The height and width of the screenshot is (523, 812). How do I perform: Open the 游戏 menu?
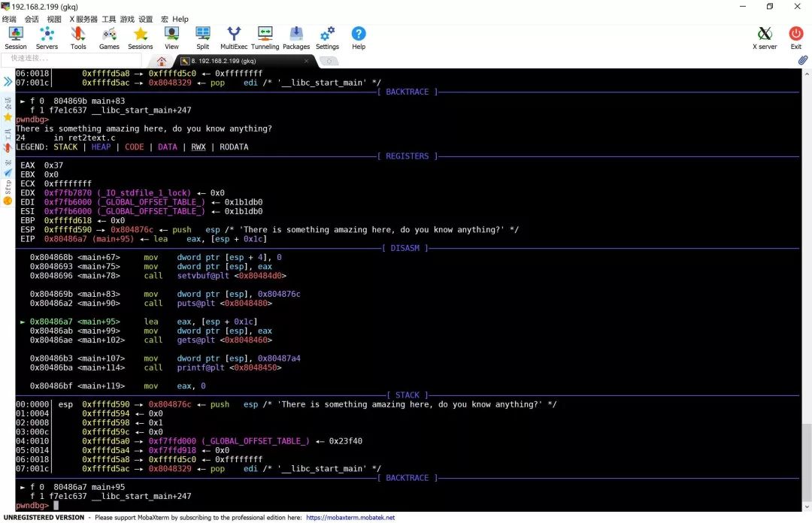[127, 19]
